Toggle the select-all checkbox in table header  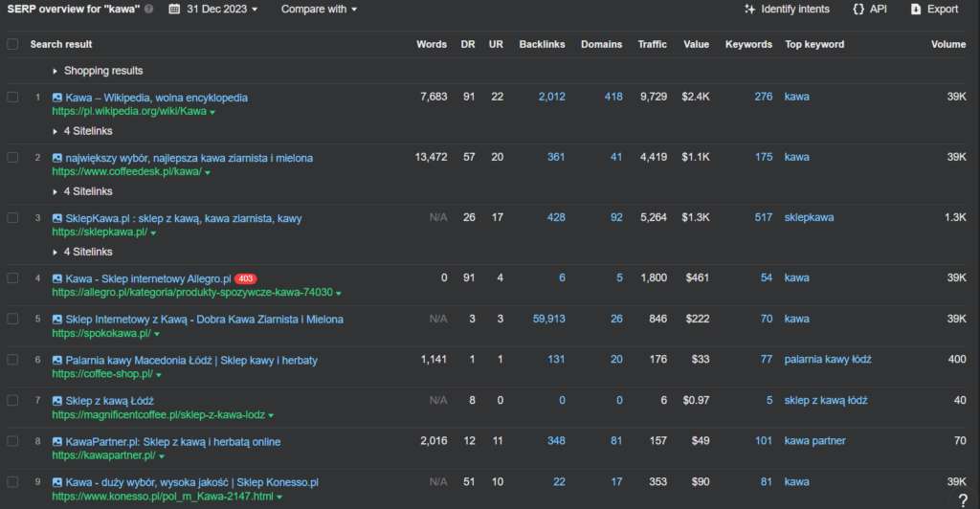(12, 44)
